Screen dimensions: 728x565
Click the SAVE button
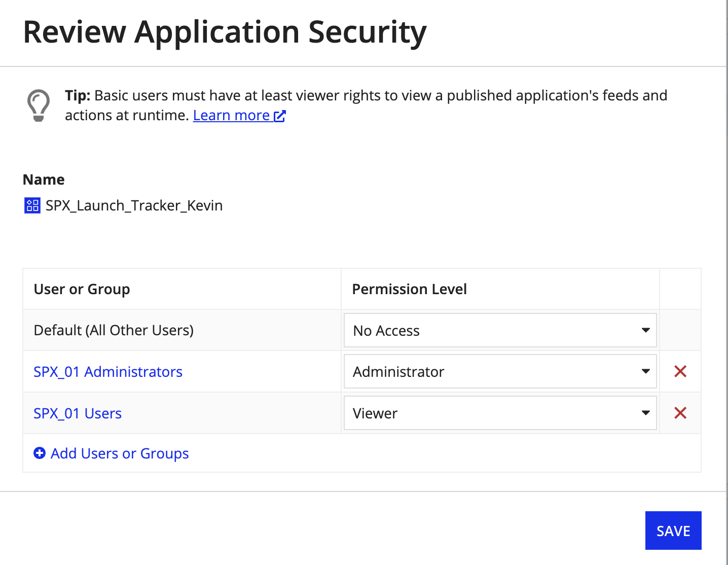(673, 531)
